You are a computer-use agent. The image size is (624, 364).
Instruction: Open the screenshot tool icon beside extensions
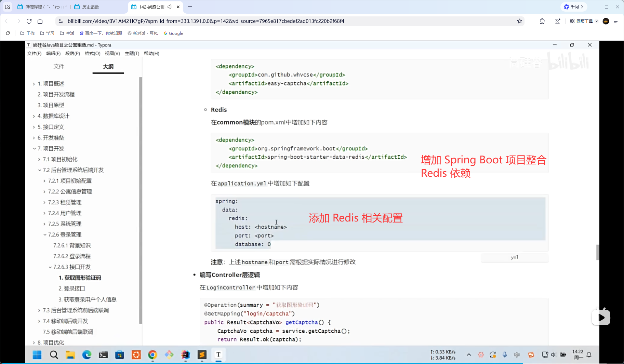coord(558,21)
